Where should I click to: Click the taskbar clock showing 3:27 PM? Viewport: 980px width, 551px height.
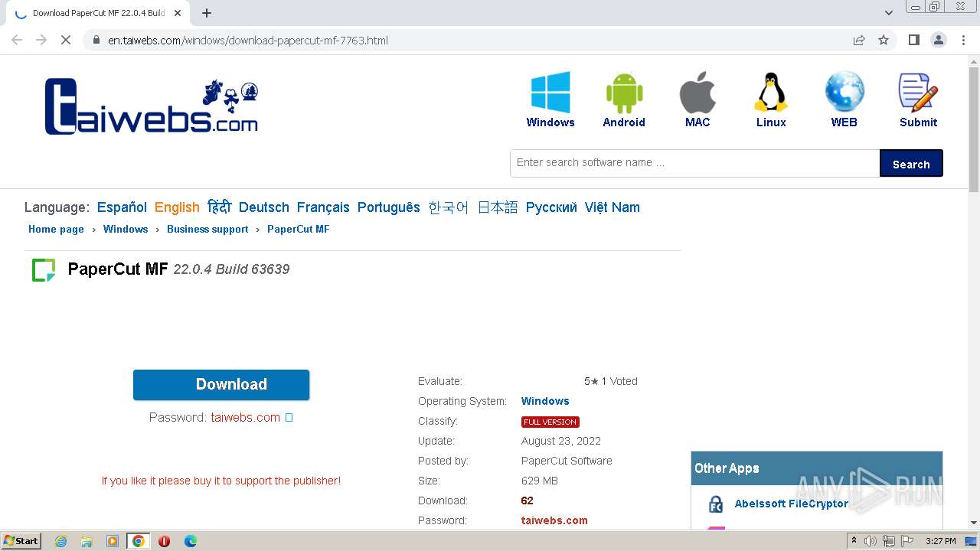(941, 541)
